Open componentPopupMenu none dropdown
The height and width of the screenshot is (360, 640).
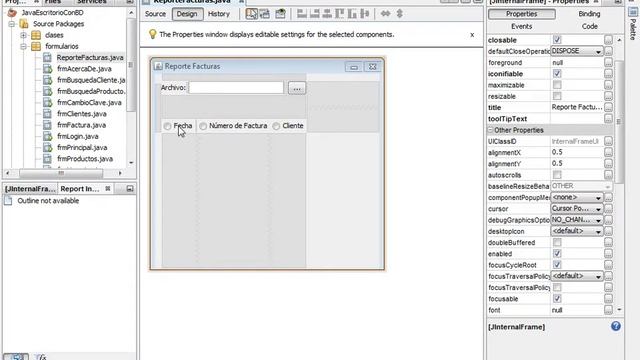click(577, 198)
